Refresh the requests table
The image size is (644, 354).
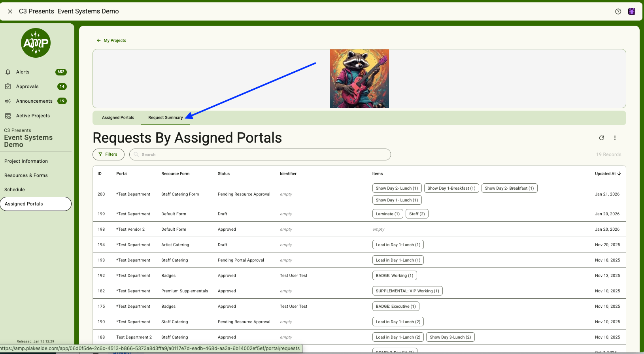(x=602, y=138)
